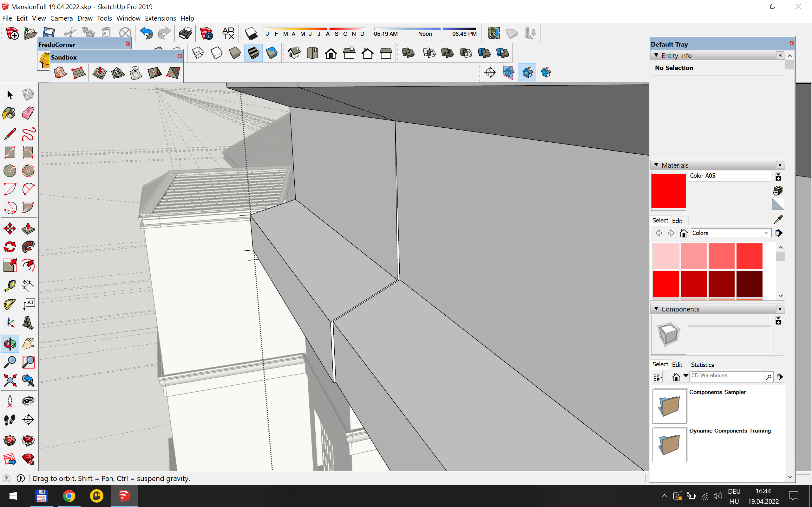The width and height of the screenshot is (812, 507).
Task: Click the Zoom Extents tool
Action: pyautogui.click(x=10, y=380)
